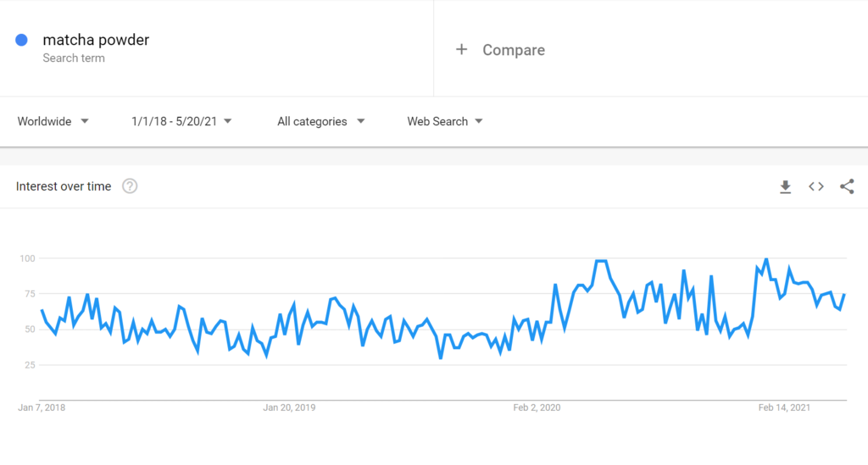Image resolution: width=868 pixels, height=465 pixels.
Task: Download the interest over time data
Action: (786, 186)
